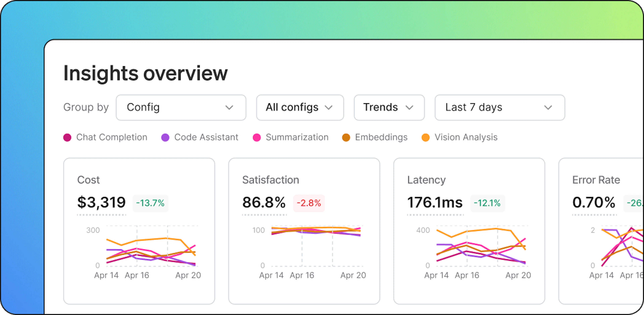Open the Latency chart card
This screenshot has width=644, height=315.
[469, 231]
